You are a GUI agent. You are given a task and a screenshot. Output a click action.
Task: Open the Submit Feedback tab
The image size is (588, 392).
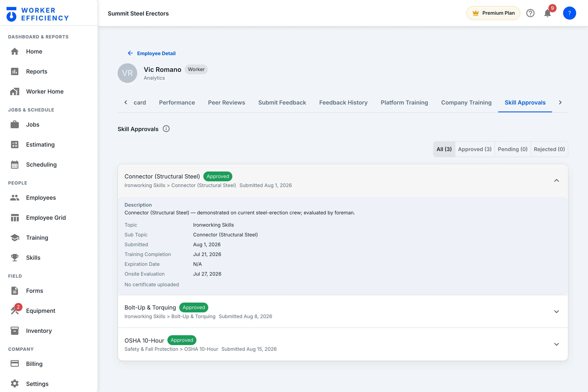pos(282,102)
